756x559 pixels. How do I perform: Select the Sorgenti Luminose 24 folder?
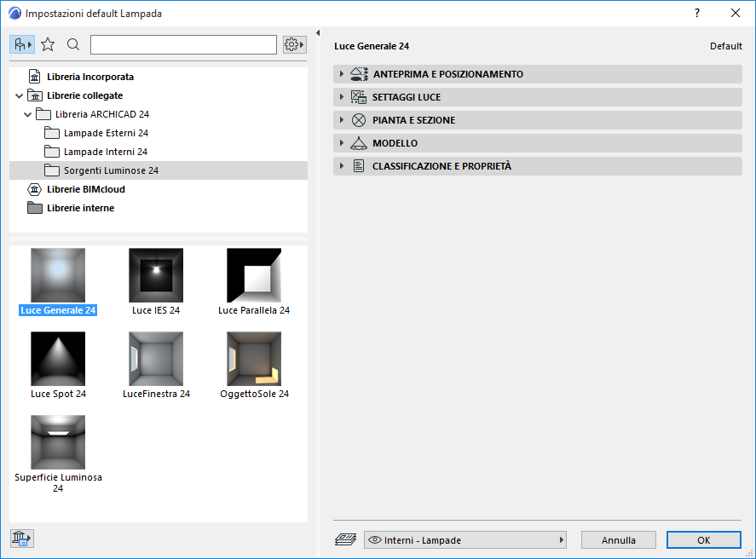point(159,170)
